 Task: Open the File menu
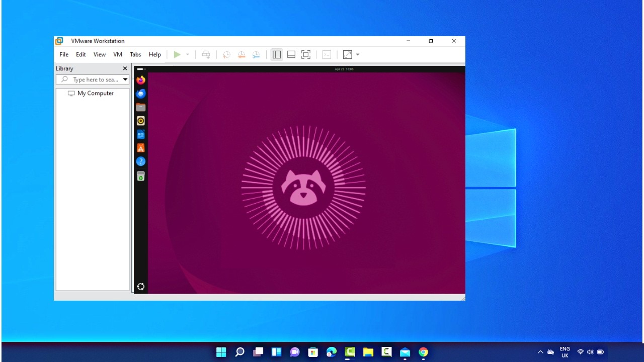pyautogui.click(x=64, y=54)
